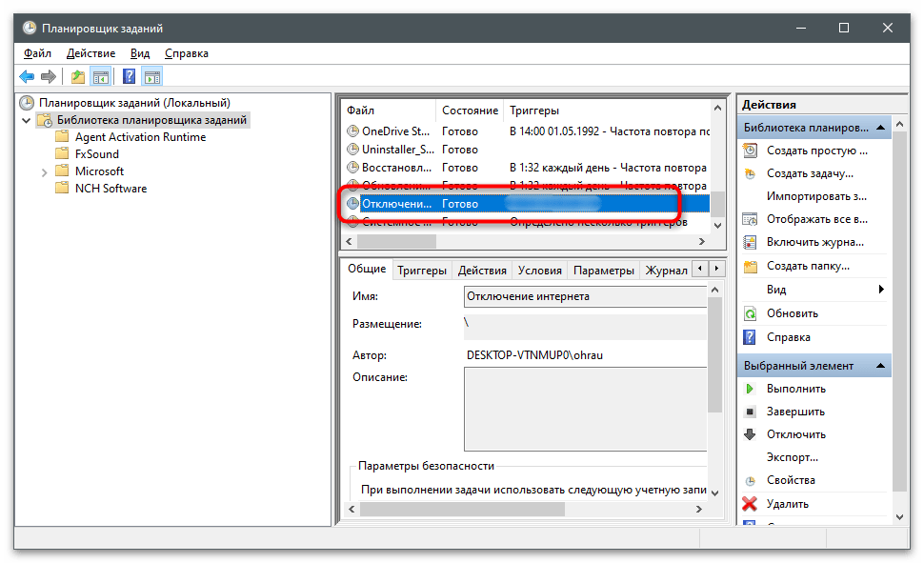Screen dimensions: 924x563
Task: Click the Завершить stop square icon
Action: coord(751,412)
